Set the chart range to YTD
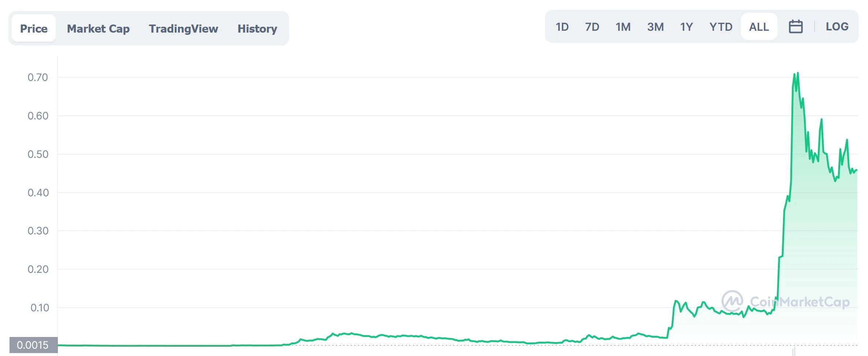The image size is (868, 356). [x=721, y=27]
